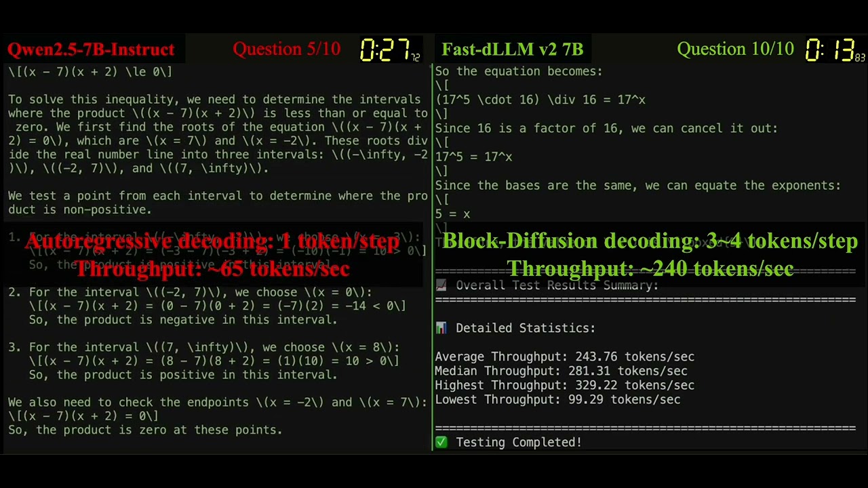Click the green checkmark beside Testing Completed

441,443
